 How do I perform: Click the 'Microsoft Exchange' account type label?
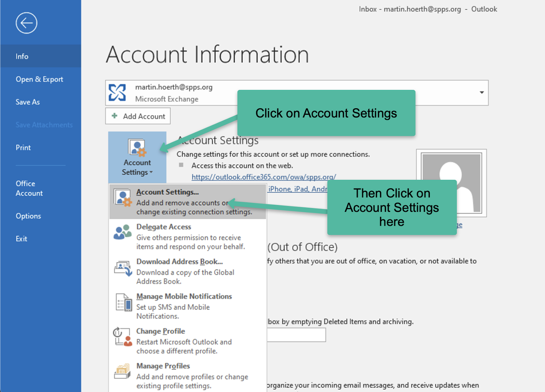167,99
